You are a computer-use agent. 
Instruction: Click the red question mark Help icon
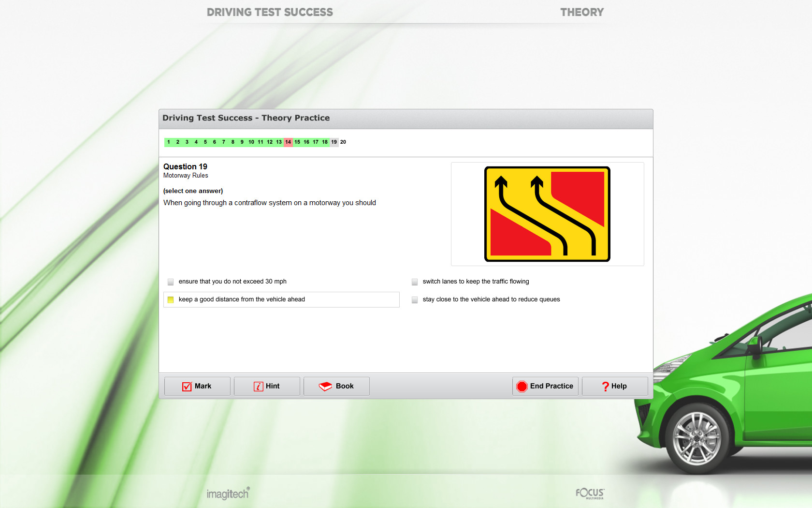pyautogui.click(x=605, y=386)
